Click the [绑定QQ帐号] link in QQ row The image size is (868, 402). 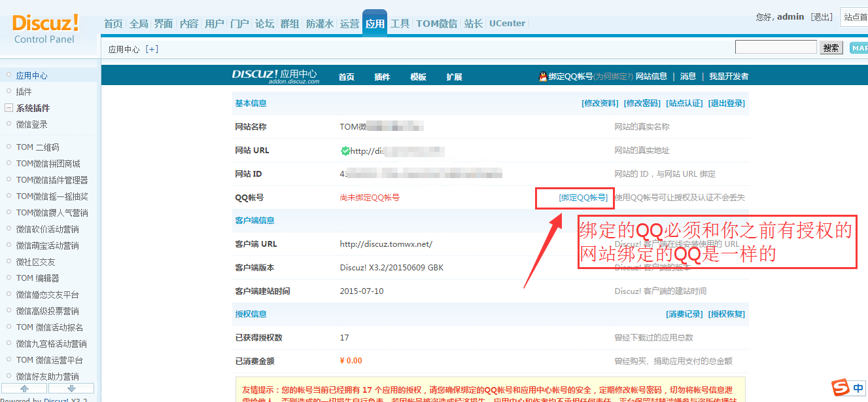tap(583, 197)
